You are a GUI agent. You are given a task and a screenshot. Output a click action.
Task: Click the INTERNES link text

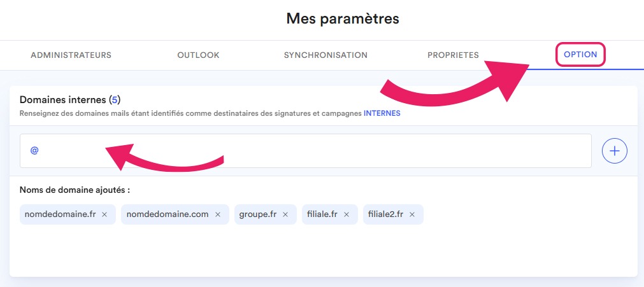pyautogui.click(x=382, y=114)
